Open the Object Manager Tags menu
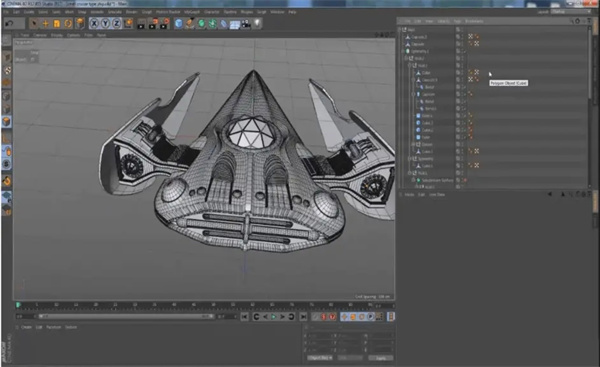The image size is (600, 367). [x=457, y=21]
